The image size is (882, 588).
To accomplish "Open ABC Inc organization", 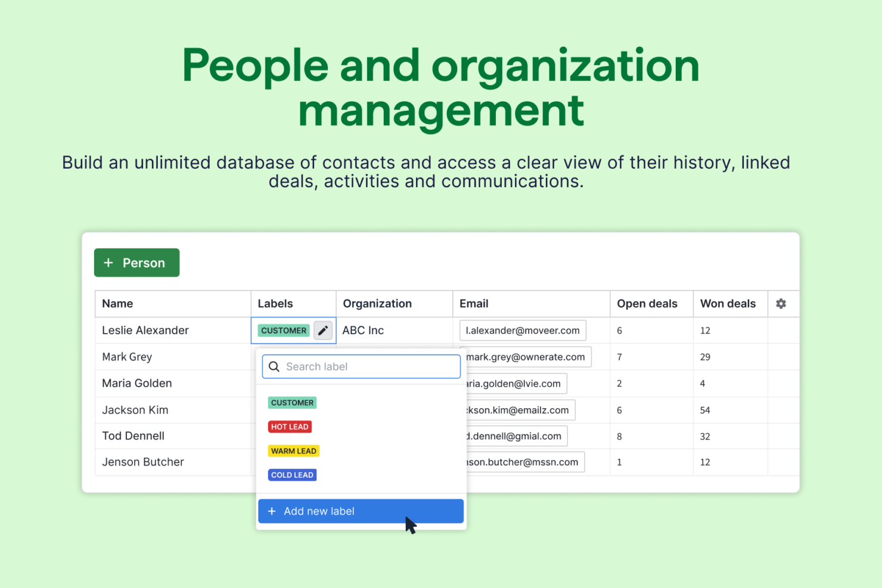I will click(x=363, y=331).
